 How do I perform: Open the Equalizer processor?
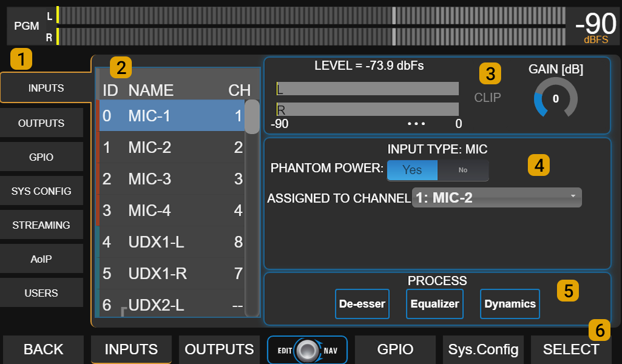click(434, 304)
